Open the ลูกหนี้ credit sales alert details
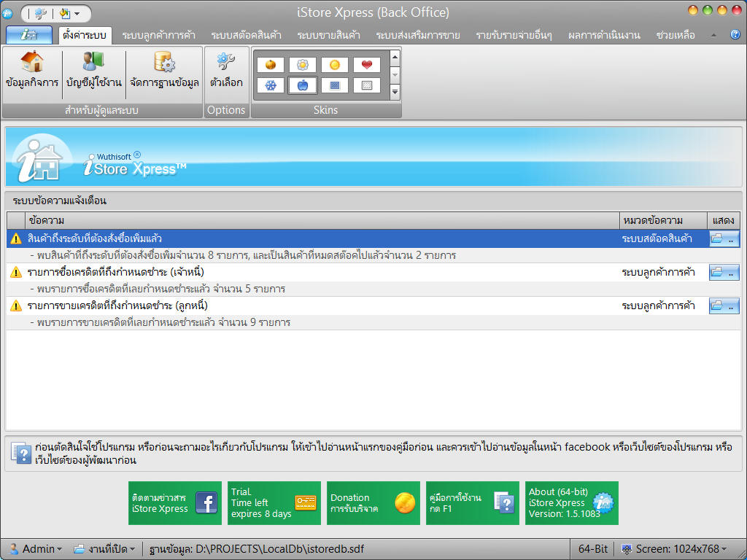Screen dimensions: 747x560 724,306
